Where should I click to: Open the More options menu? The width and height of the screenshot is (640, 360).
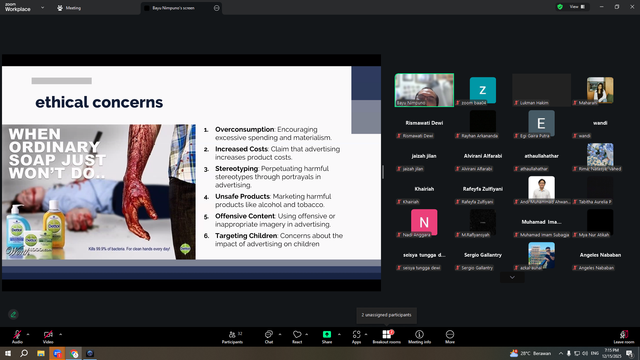450,337
